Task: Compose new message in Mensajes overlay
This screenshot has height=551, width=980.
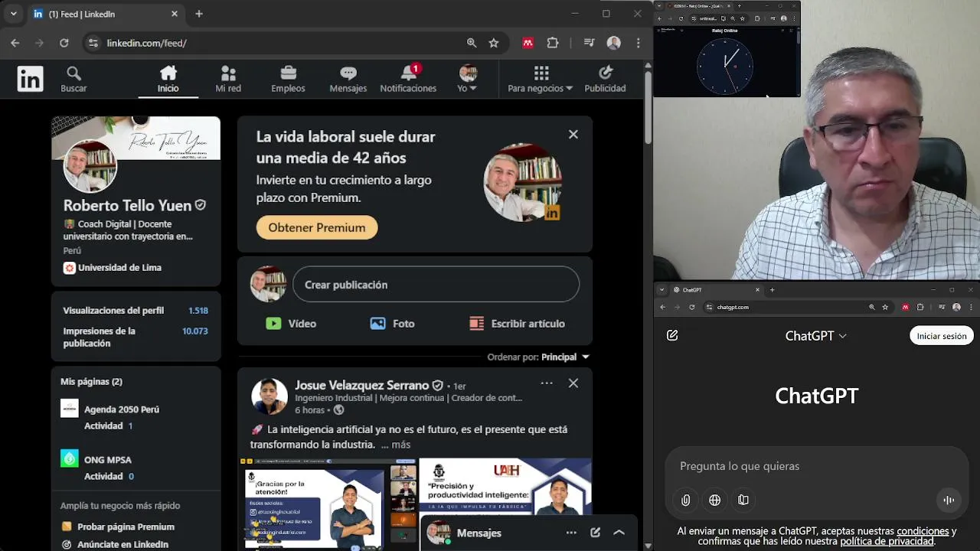Action: tap(595, 533)
